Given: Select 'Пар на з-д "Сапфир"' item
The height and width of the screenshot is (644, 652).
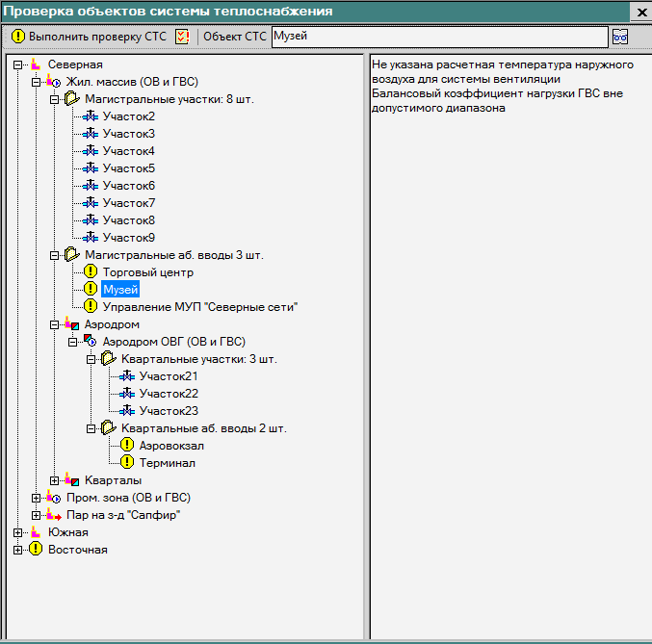Looking at the screenshot, I should (123, 515).
